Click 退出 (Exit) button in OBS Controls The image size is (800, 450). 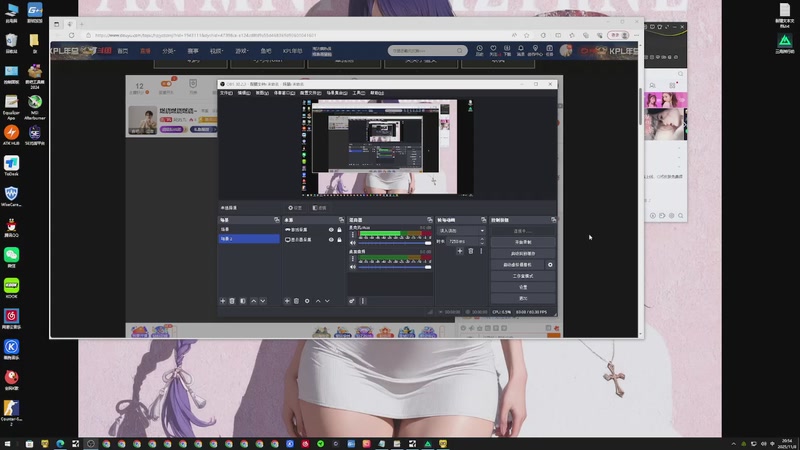click(523, 298)
